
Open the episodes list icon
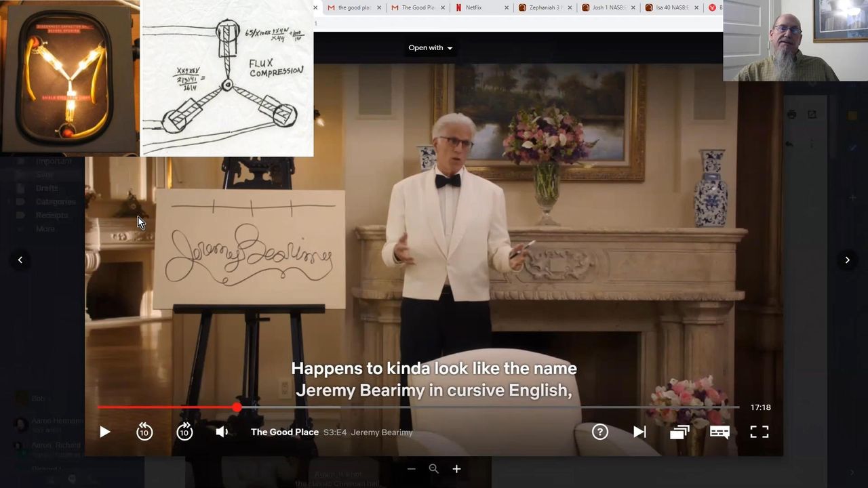pyautogui.click(x=679, y=432)
